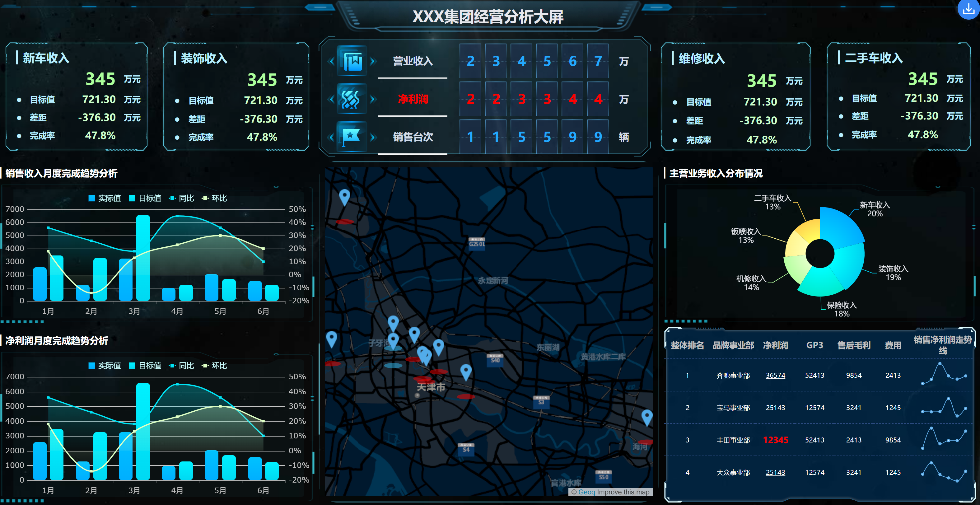Click the map pin southeast of 天津市 cluster

(x=466, y=371)
